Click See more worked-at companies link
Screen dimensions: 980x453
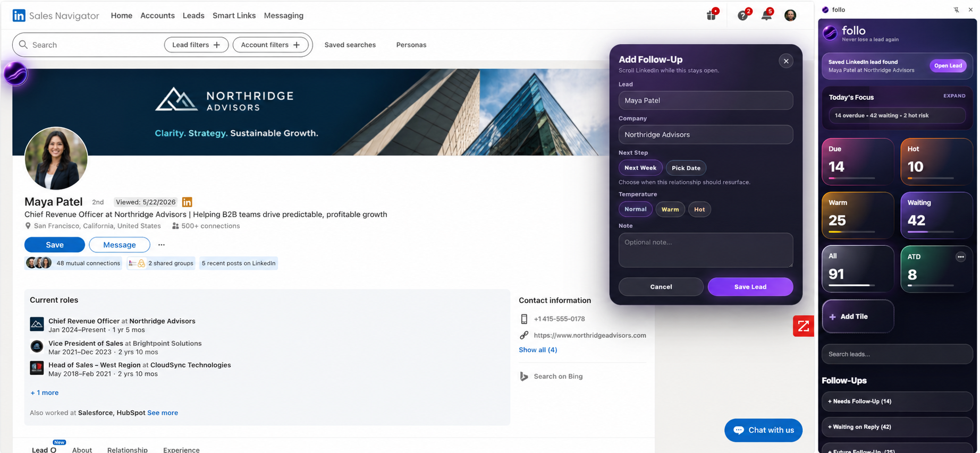(163, 413)
